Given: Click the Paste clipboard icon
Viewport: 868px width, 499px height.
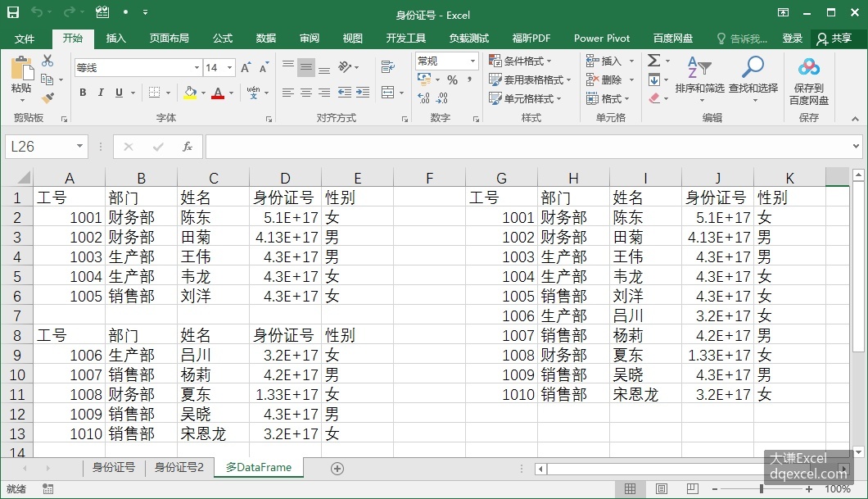Looking at the screenshot, I should [x=21, y=69].
